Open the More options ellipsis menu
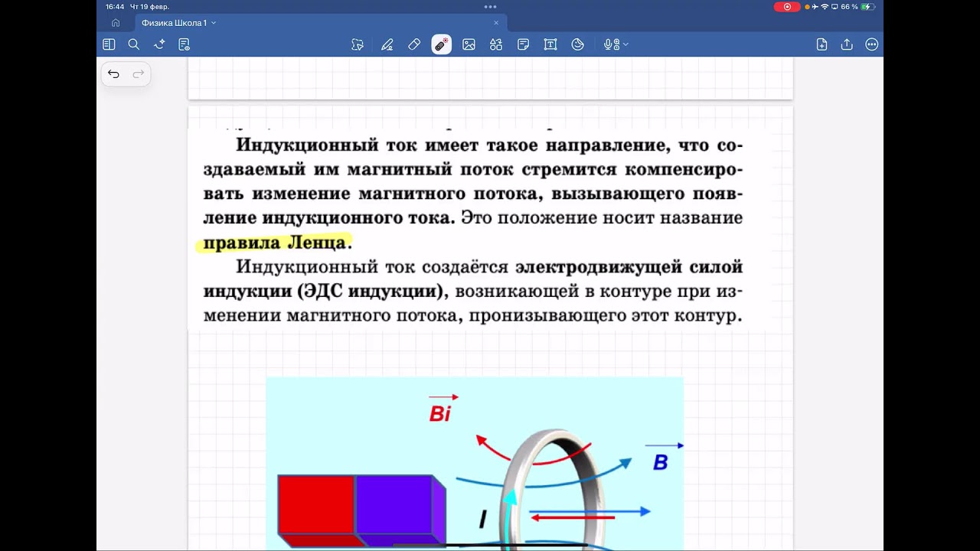980x551 pixels. [871, 44]
